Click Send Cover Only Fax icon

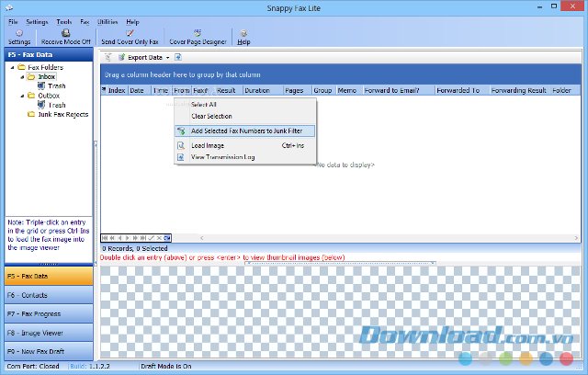coord(130,33)
